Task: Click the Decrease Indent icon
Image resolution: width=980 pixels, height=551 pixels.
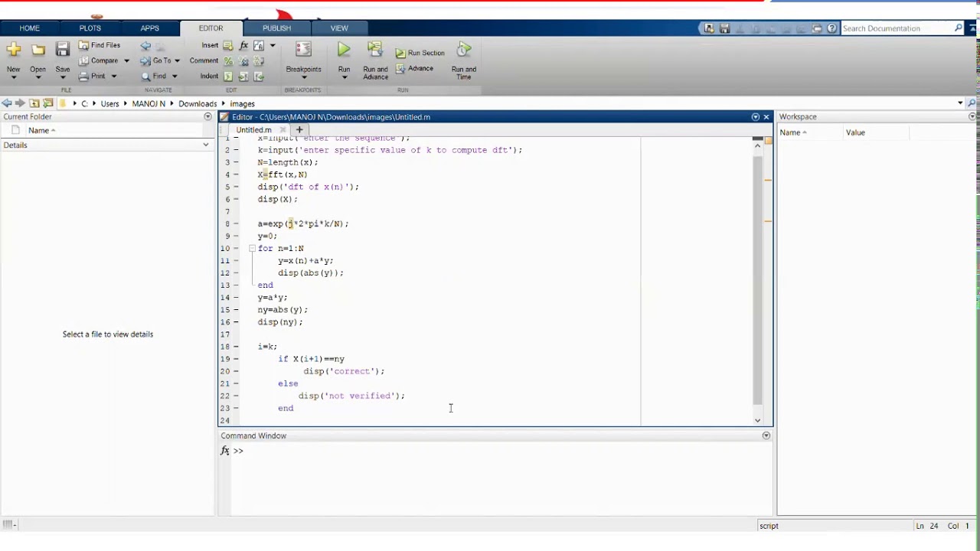Action: pyautogui.click(x=259, y=76)
